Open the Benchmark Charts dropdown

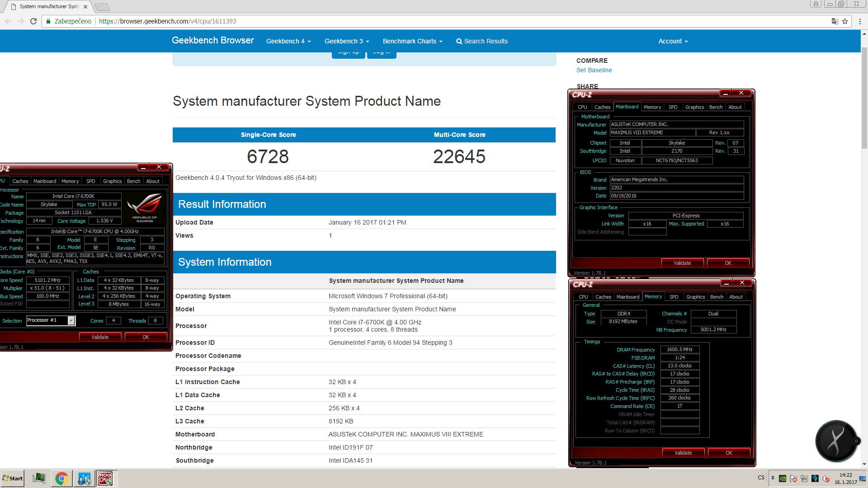pyautogui.click(x=412, y=41)
